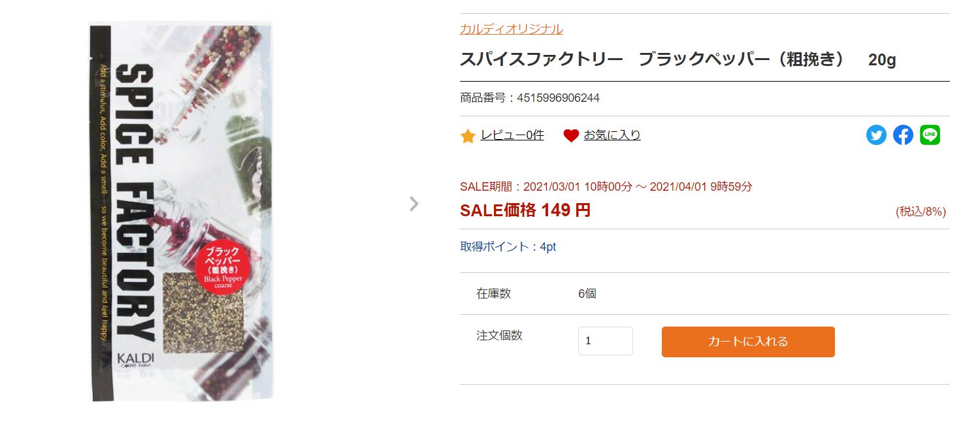Open the カルディオリジナル brand link
This screenshot has height=435, width=980.
pos(511,29)
